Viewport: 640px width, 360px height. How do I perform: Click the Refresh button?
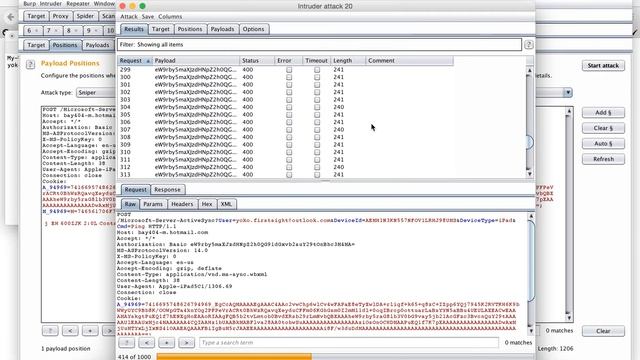603,159
